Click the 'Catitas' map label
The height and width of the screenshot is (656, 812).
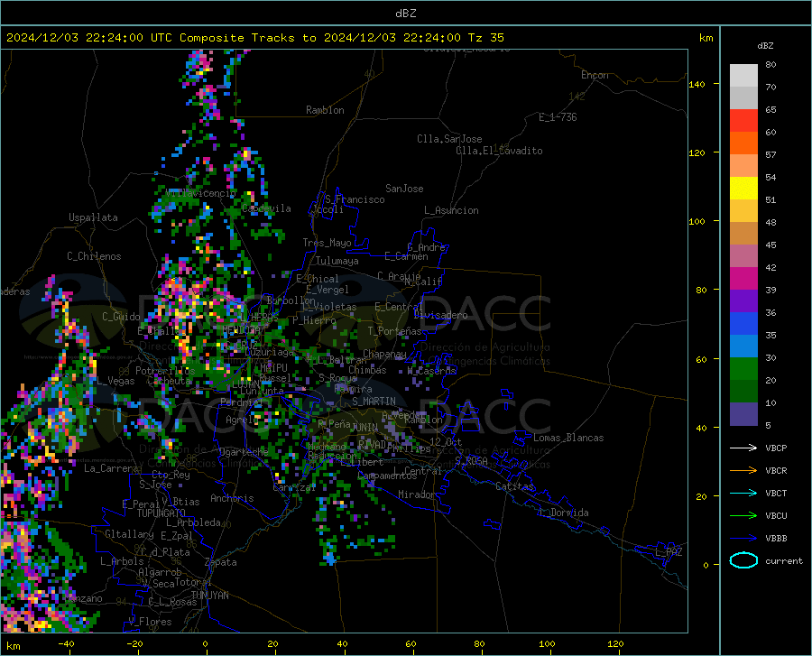514,486
